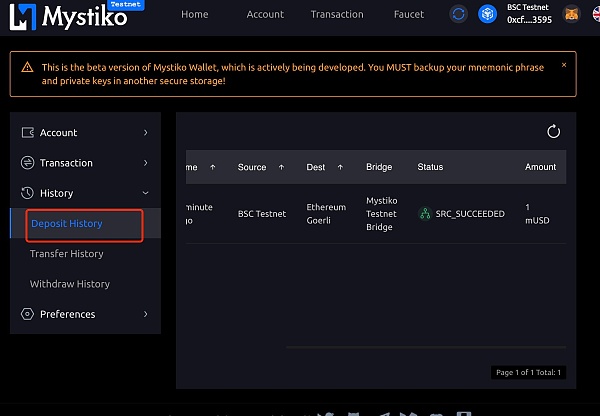The height and width of the screenshot is (416, 600).
Task: Click the Account wallet icon in sidebar
Action: [28, 132]
